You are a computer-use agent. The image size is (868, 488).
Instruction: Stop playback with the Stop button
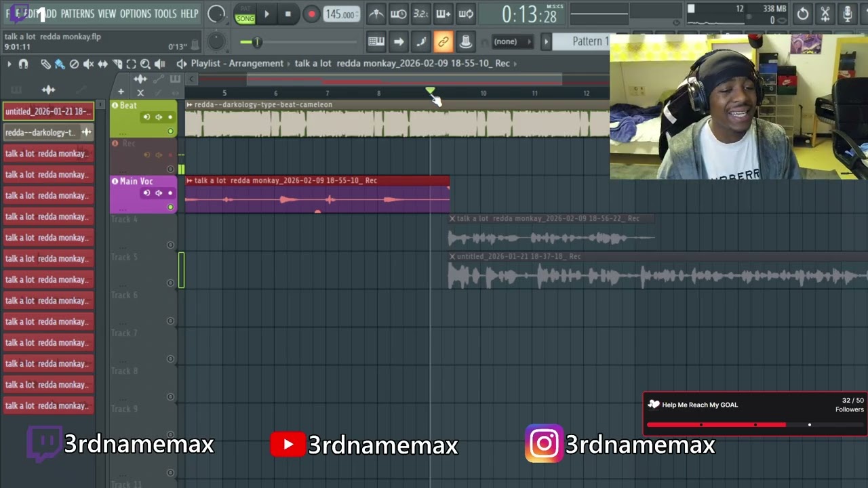[x=288, y=14]
